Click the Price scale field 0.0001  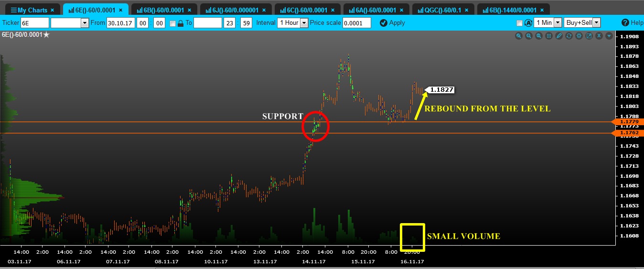(356, 22)
